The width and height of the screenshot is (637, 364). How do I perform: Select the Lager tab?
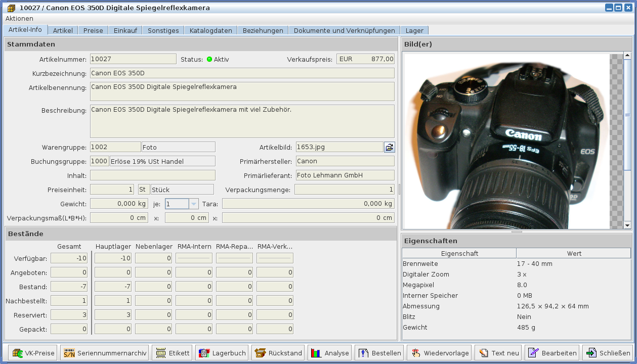pos(414,30)
